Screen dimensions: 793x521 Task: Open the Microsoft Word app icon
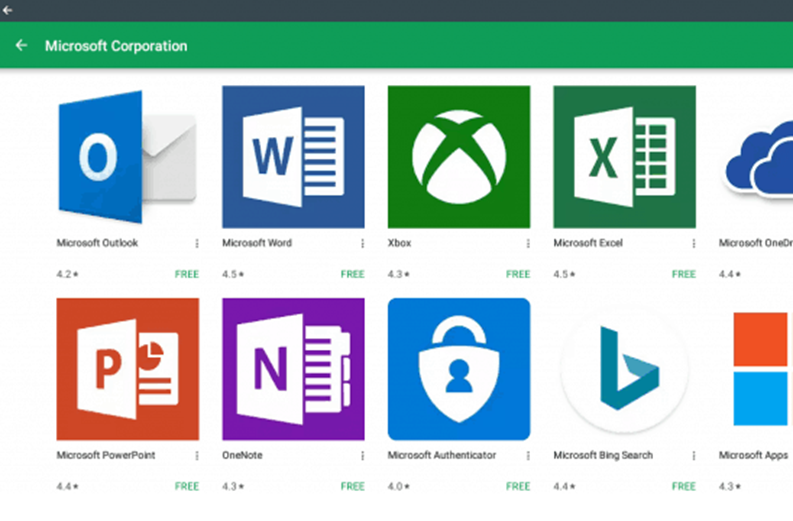tap(293, 157)
